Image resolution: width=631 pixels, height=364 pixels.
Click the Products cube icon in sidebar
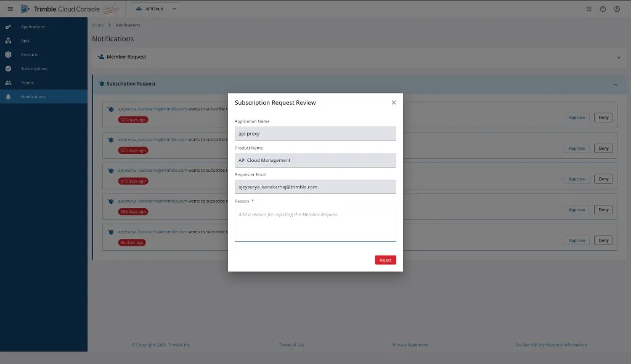click(x=8, y=55)
